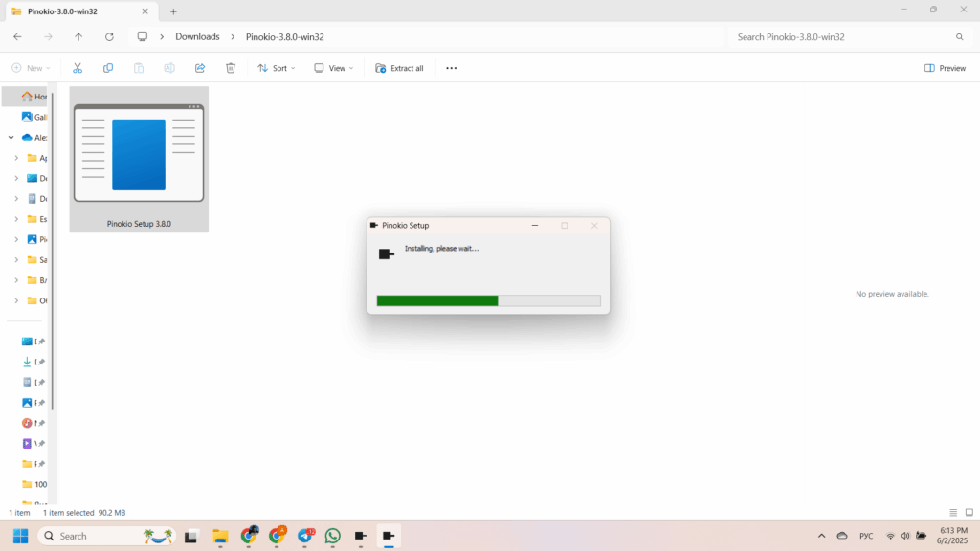Image resolution: width=980 pixels, height=551 pixels.
Task: Open the pinned Videos quick access item
Action: 33,444
